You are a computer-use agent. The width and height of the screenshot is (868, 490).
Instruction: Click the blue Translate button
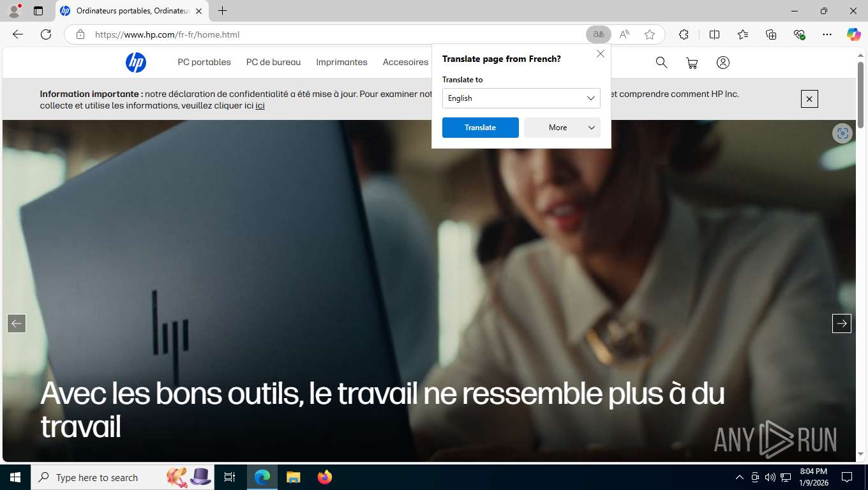click(x=481, y=128)
